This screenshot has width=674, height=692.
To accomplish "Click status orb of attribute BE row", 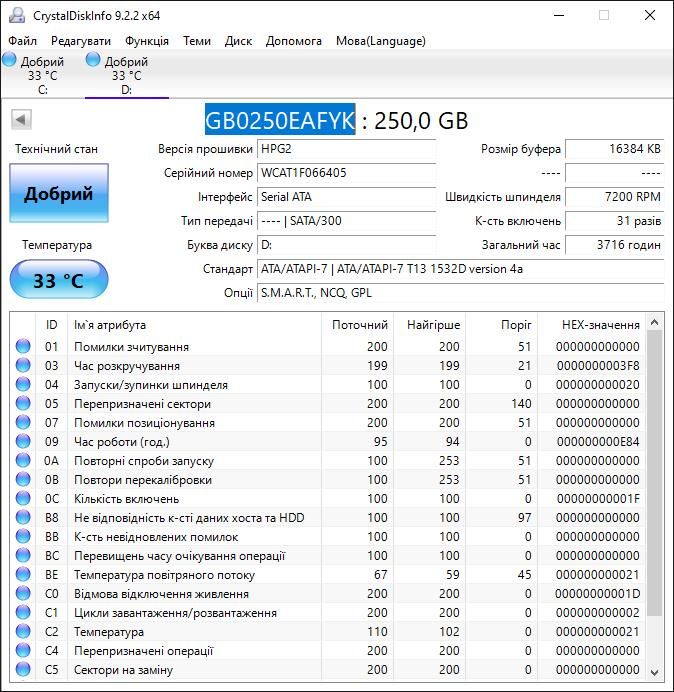I will pyautogui.click(x=23, y=574).
